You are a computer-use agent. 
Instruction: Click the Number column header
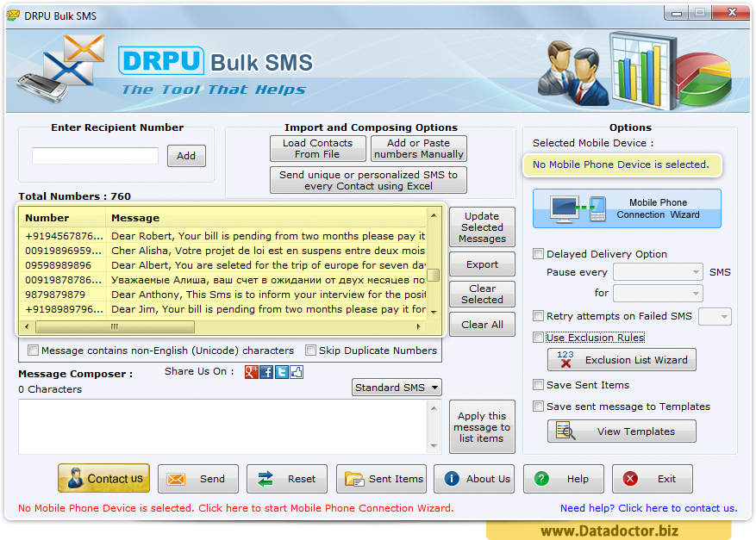coord(63,218)
